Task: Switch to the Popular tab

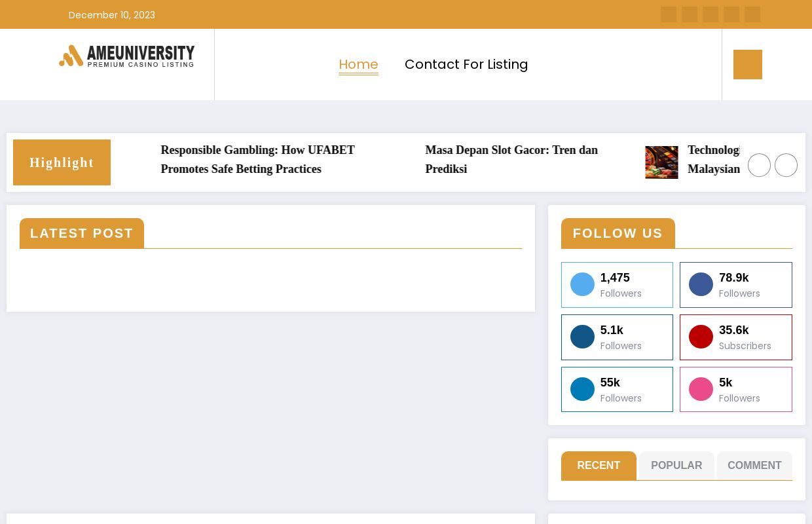Action: 676,466
